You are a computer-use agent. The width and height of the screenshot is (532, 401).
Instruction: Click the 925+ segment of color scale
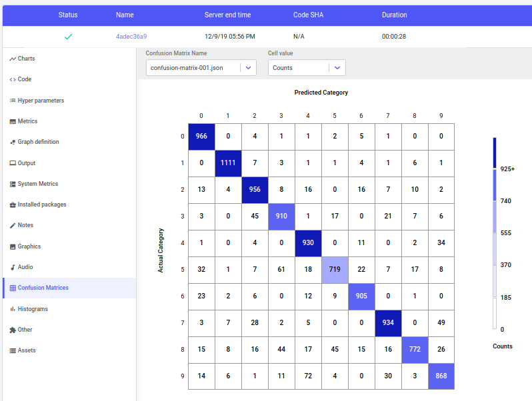[x=495, y=153]
